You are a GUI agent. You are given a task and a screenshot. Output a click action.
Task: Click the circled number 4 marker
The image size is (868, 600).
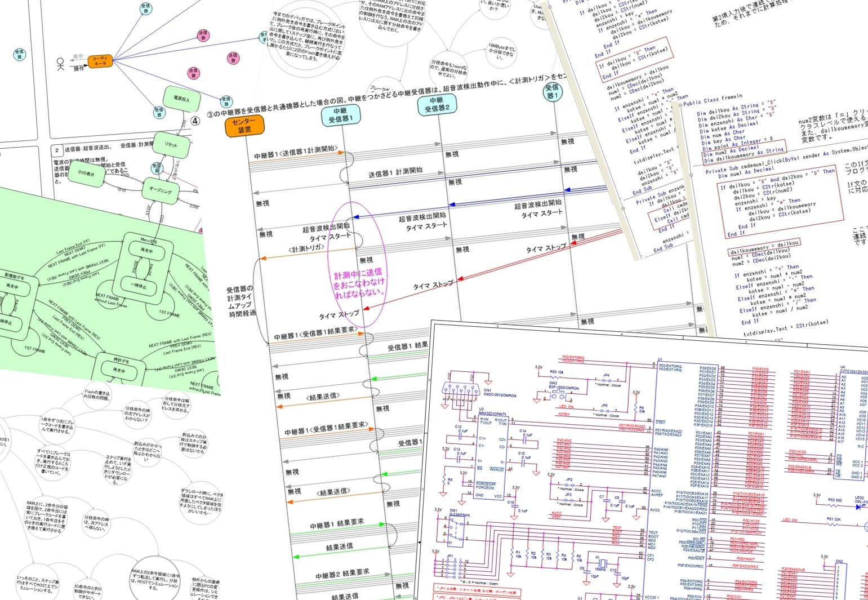pyautogui.click(x=195, y=121)
